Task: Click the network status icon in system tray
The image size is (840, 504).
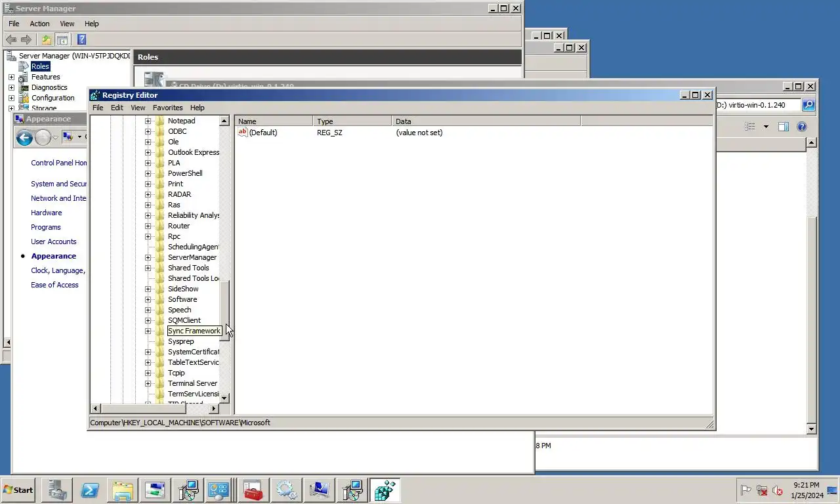Action: pos(762,490)
